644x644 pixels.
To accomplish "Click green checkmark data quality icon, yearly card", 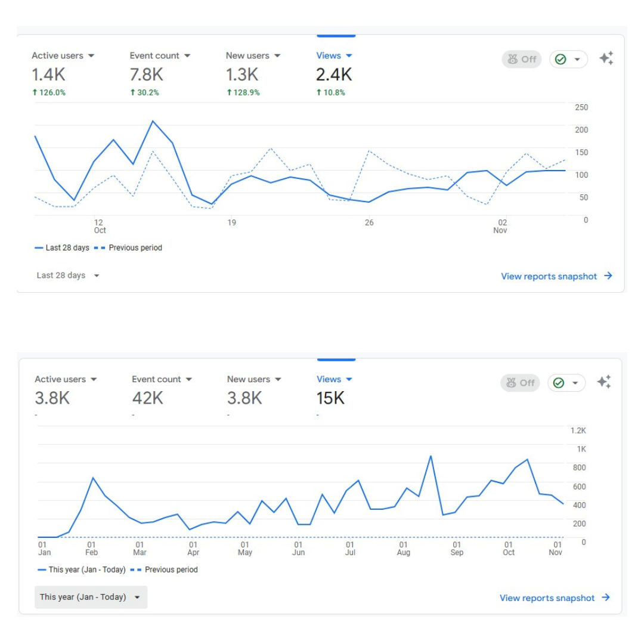I will 559,383.
